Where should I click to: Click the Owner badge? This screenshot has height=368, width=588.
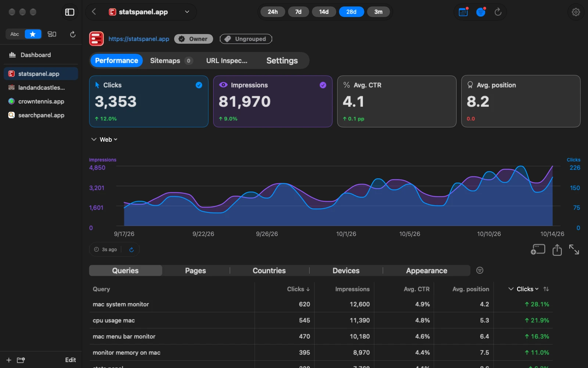click(x=193, y=39)
